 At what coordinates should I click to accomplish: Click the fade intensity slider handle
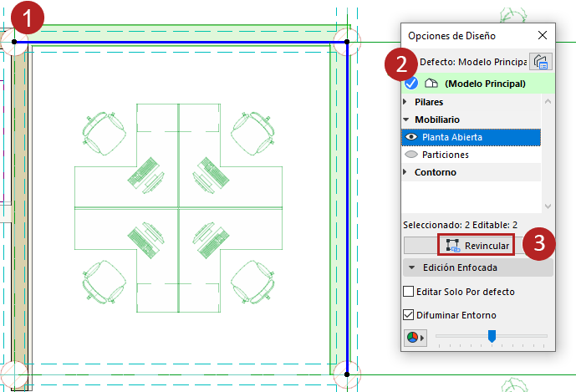point(492,336)
